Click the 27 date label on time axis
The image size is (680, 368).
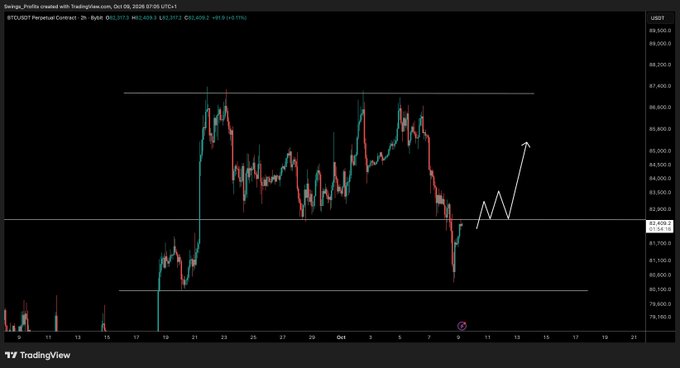[x=282, y=337]
